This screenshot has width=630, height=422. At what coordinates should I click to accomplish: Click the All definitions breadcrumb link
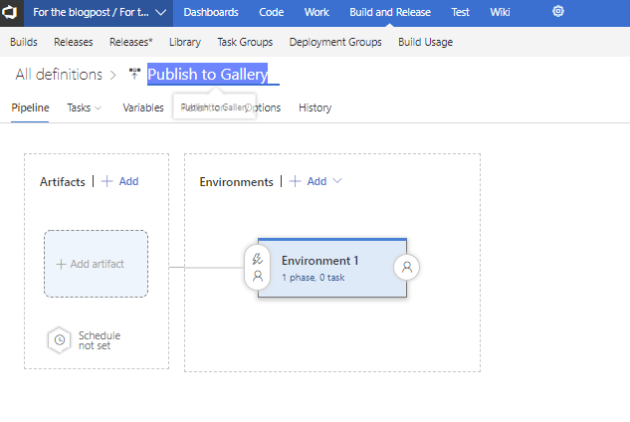[59, 75]
